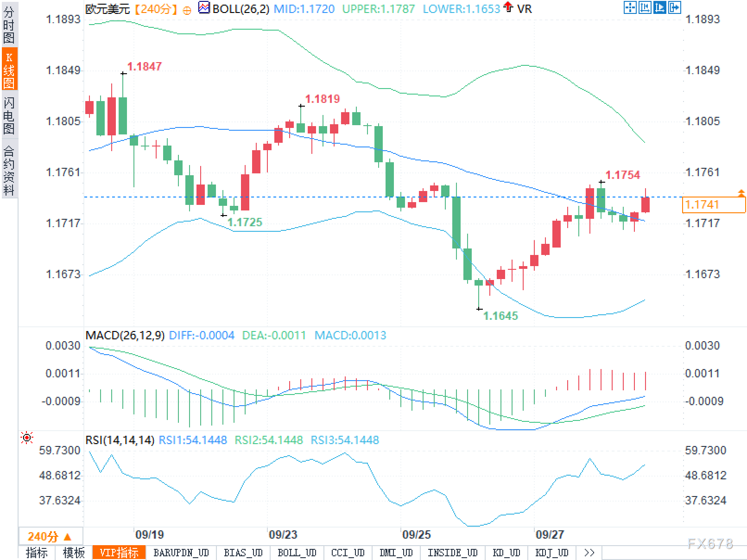
Task: Switch to 闪电图 view in sidebar
Action: (x=9, y=115)
